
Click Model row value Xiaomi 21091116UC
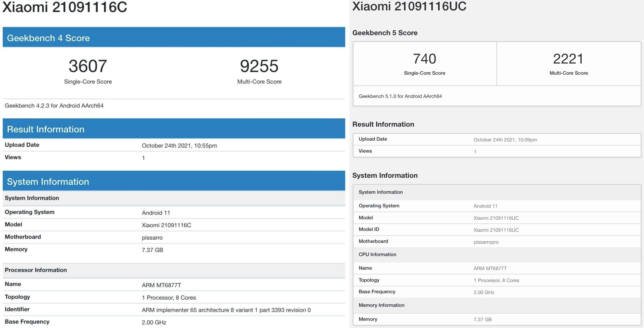point(496,218)
